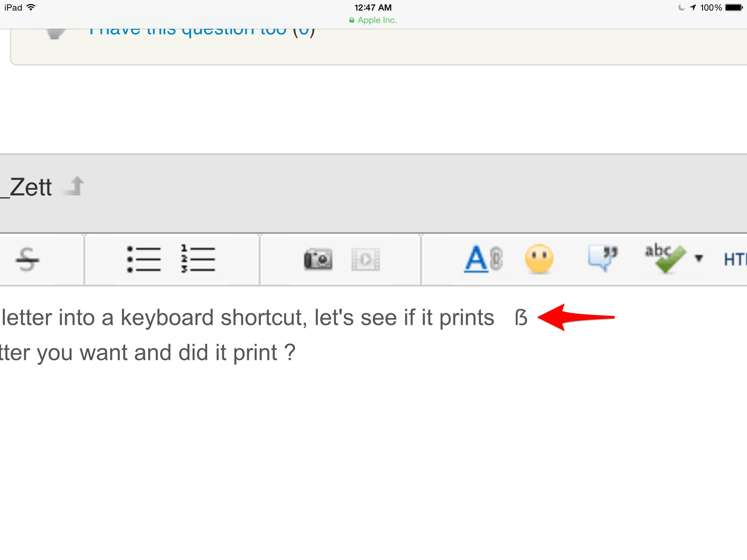Screen dimensions: 747x560
Task: Click the empty area of the reply editor
Action: click(x=365, y=456)
